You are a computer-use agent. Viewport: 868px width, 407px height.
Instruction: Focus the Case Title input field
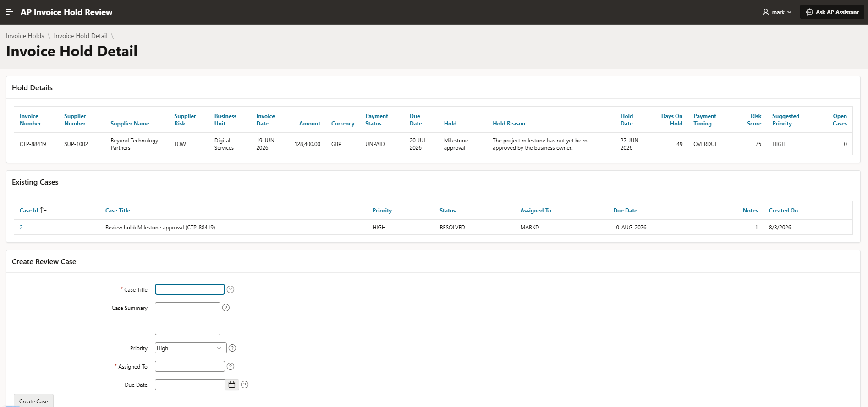pyautogui.click(x=190, y=289)
